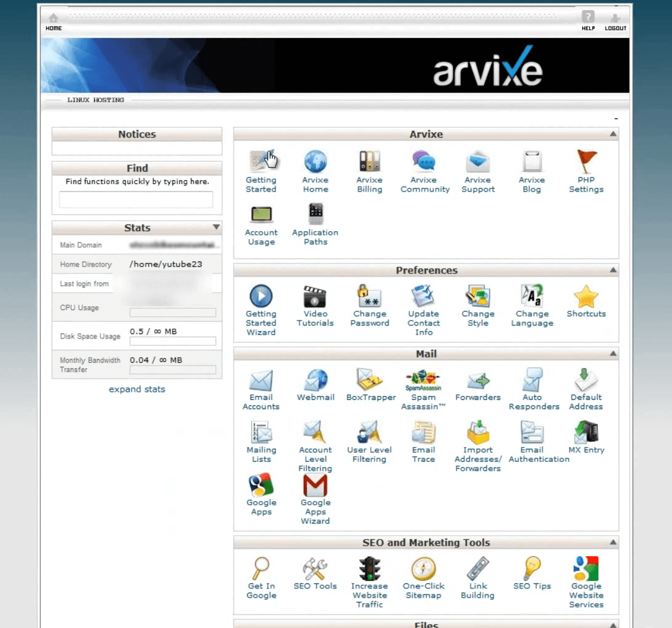Open Google Website Services icon
672x628 pixels.
click(x=586, y=568)
